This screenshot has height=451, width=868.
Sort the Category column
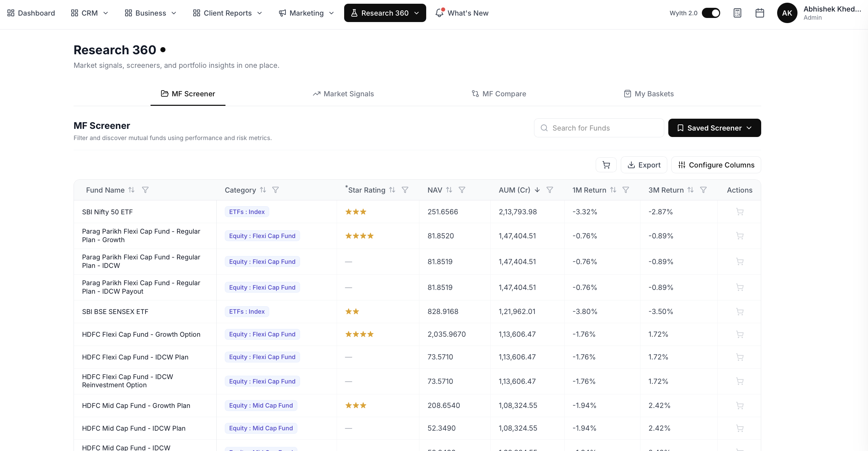click(263, 190)
